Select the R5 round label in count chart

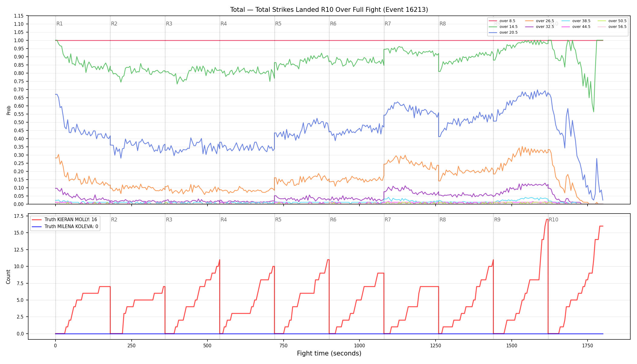point(278,220)
